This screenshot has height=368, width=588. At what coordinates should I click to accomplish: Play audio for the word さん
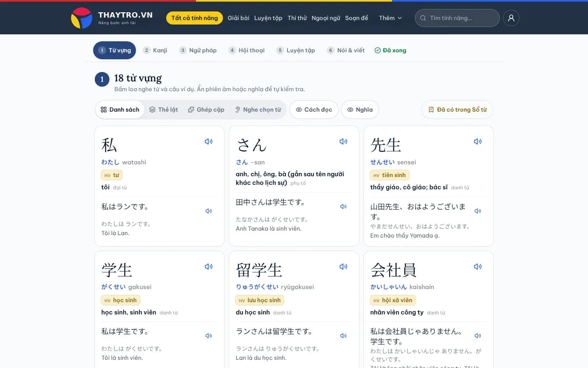[x=343, y=141]
